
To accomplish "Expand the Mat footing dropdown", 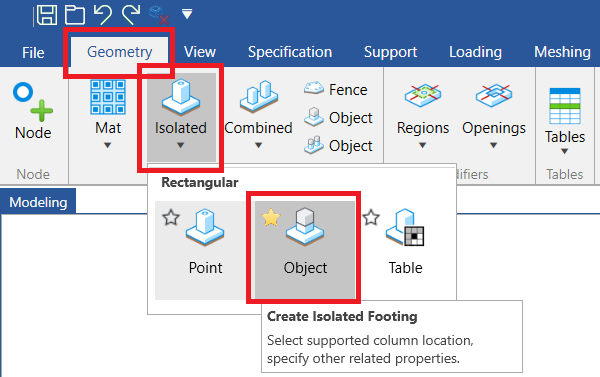I will tap(108, 145).
